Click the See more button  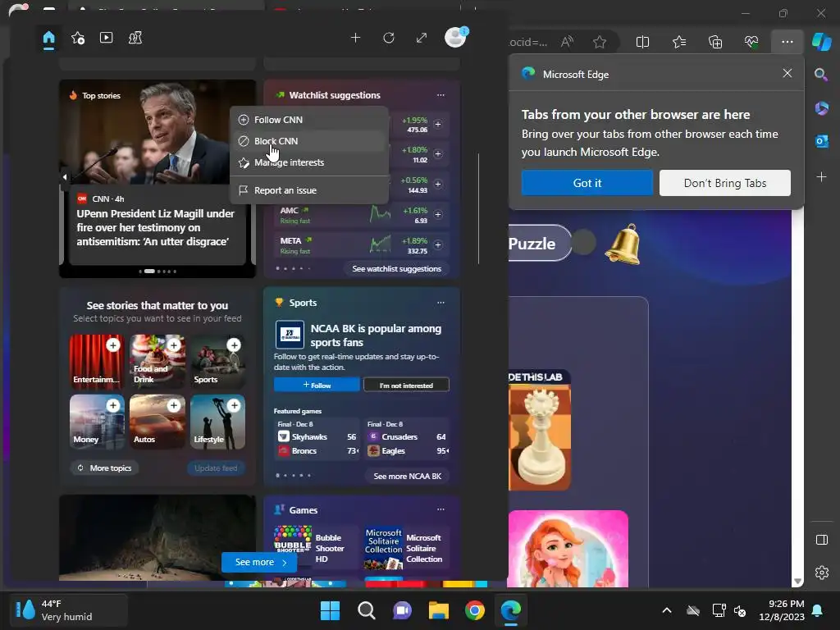coord(260,563)
